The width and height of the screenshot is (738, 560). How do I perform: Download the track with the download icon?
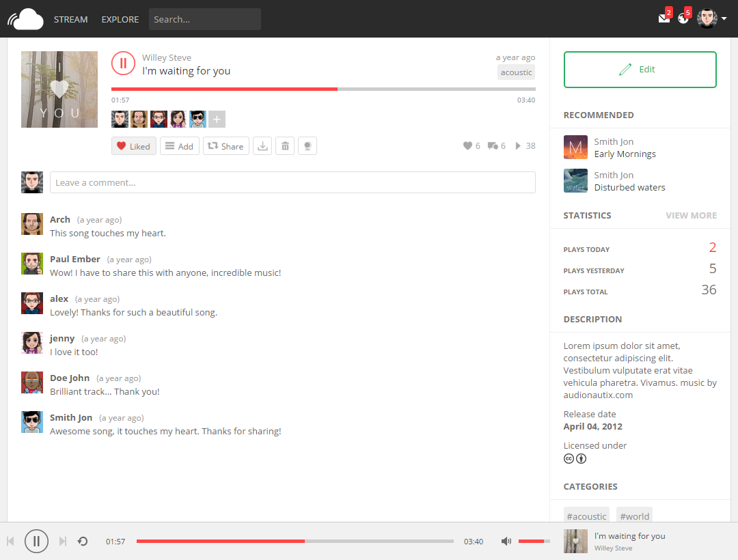[262, 146]
